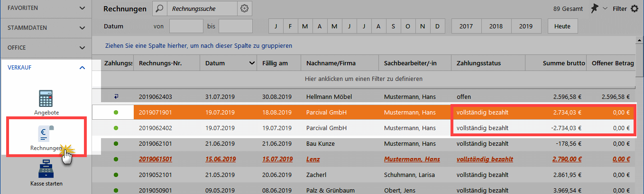This screenshot has width=644, height=194.
Task: Click the return arrow icon for invoice 2019062403
Action: [117, 97]
